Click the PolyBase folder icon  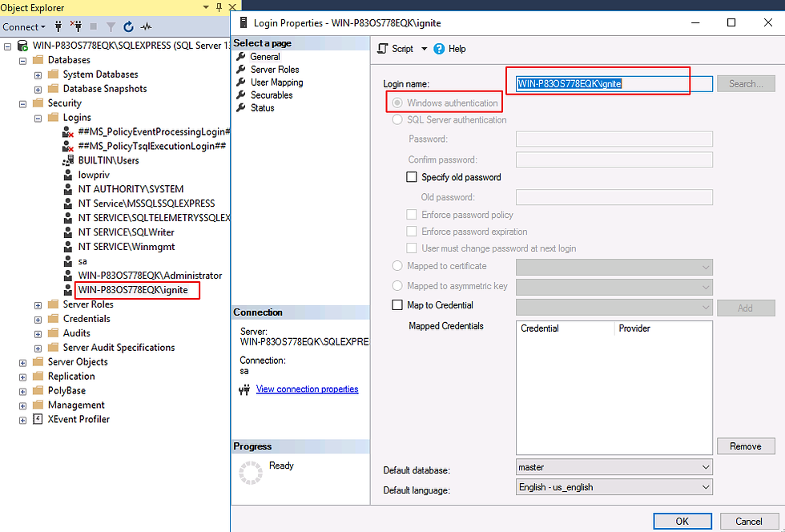tap(38, 390)
